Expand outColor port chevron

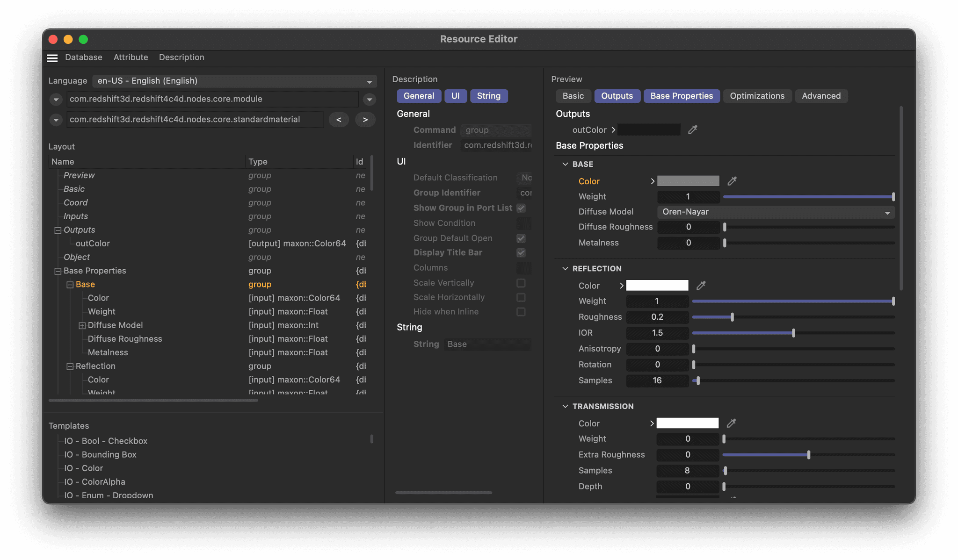click(x=613, y=129)
